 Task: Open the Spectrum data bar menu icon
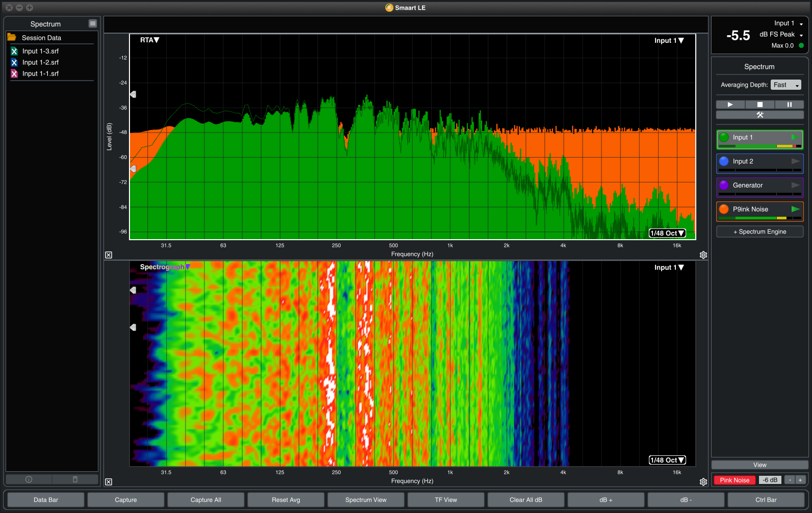click(x=92, y=23)
